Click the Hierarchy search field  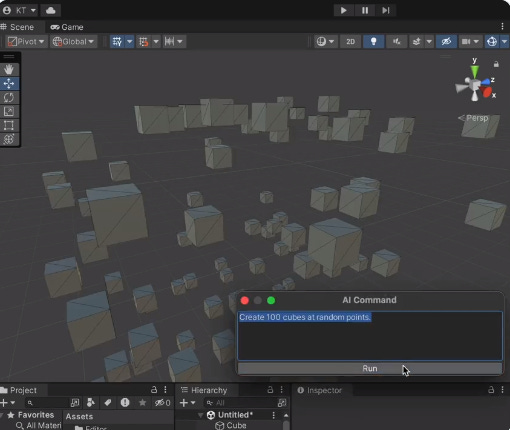coord(242,403)
